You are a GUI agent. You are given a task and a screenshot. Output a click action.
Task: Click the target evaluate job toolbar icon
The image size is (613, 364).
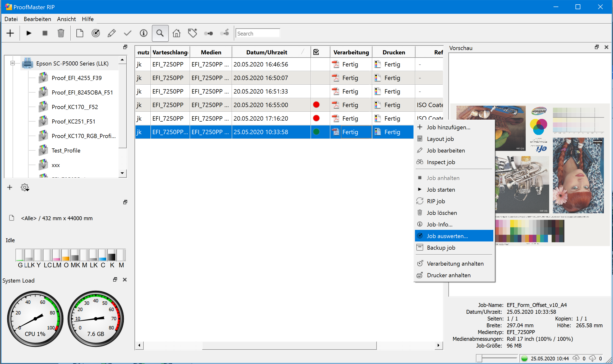pos(96,33)
